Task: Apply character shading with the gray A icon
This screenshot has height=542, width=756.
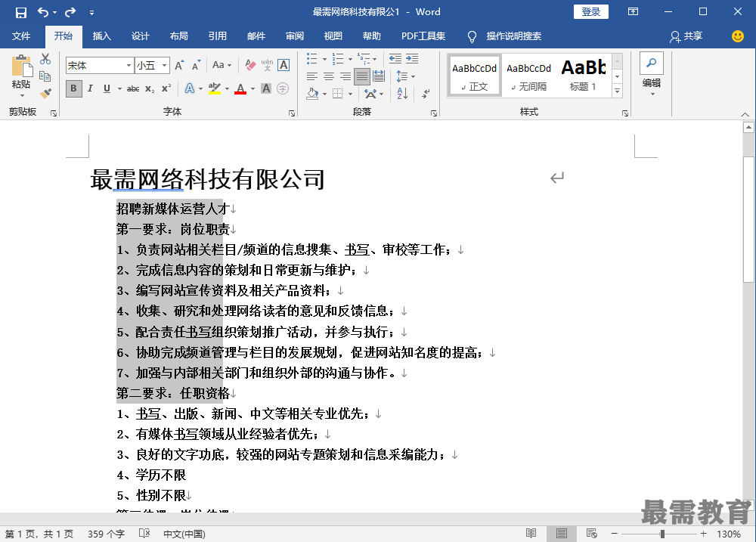Action: tap(265, 88)
